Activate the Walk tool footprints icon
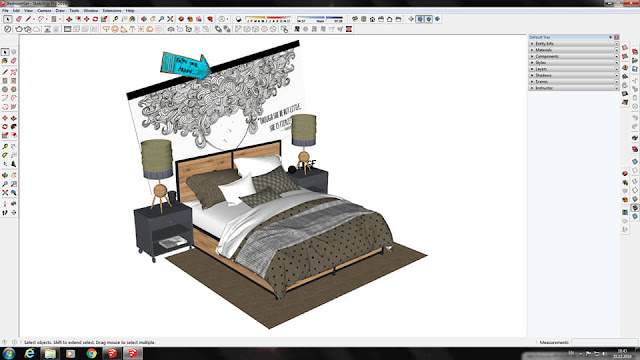Screen dimensions: 640x360 pyautogui.click(x=5, y=212)
